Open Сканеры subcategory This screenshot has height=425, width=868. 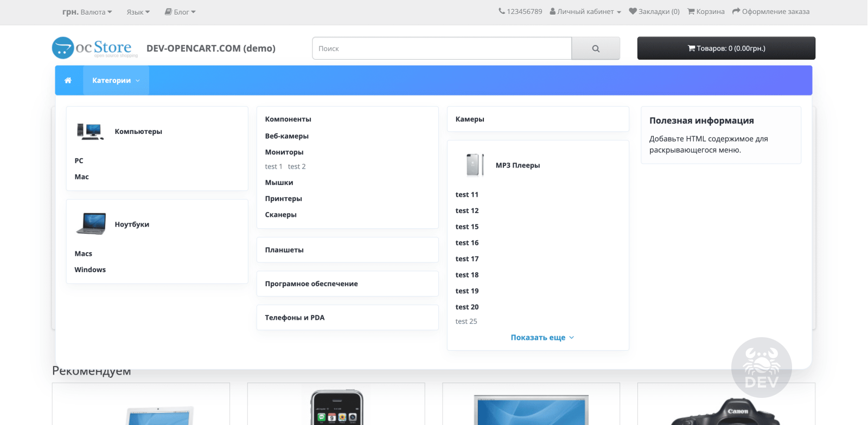tap(281, 215)
